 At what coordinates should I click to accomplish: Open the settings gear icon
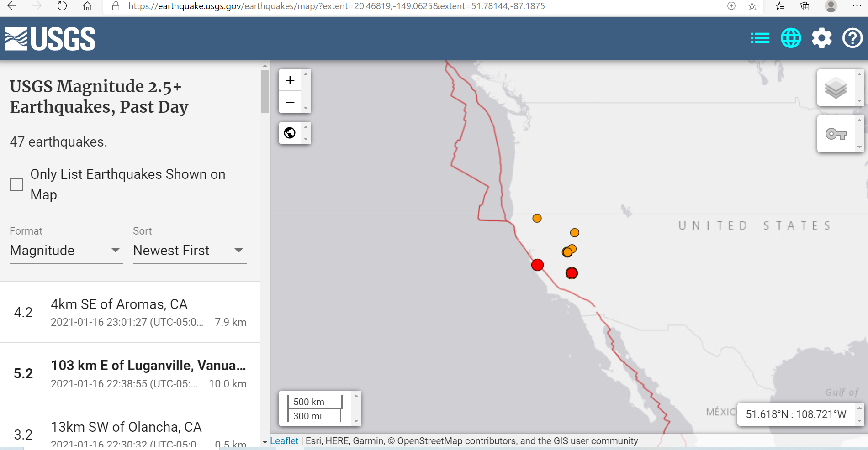[x=821, y=38]
